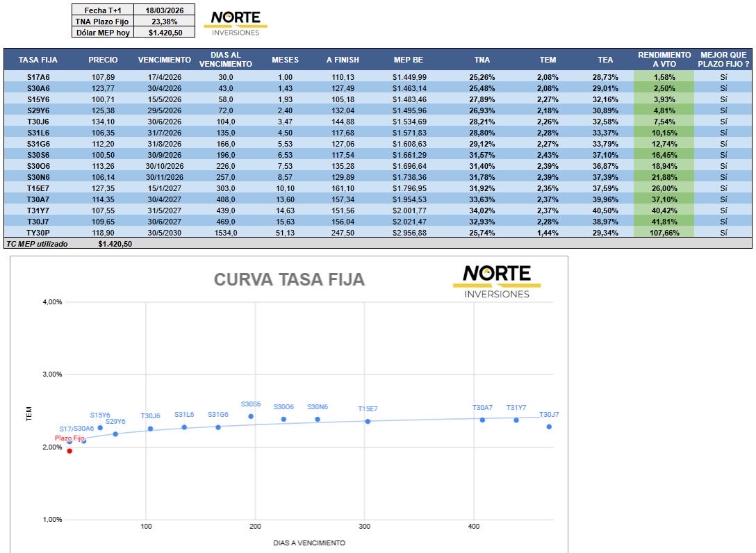Select the TY30P ticker cell

(38, 233)
